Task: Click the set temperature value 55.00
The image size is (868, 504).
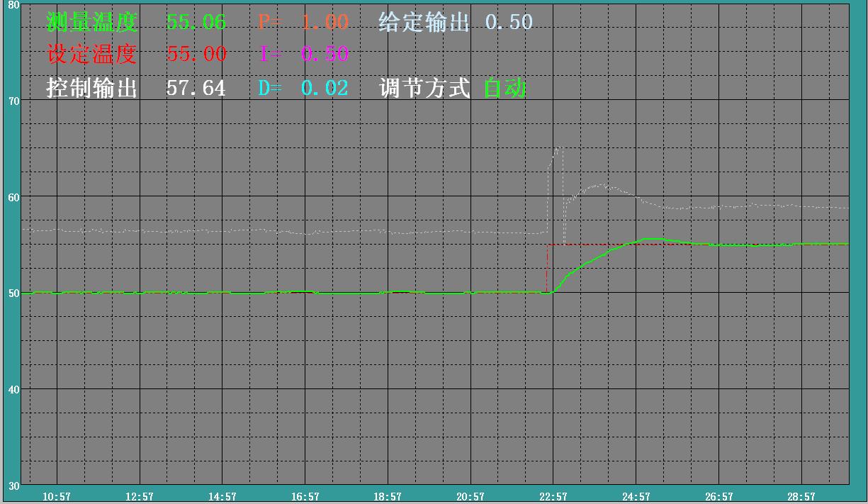Action: (x=196, y=54)
